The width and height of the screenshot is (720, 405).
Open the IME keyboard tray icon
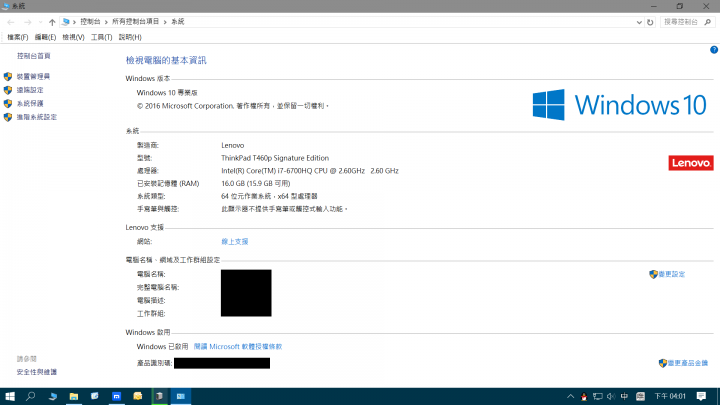point(640,396)
